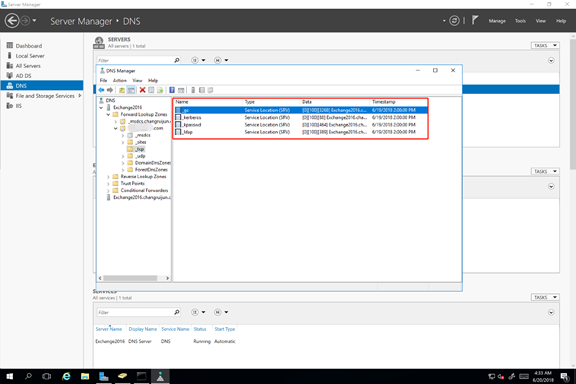Expand the _udp folder node
The width and height of the screenshot is (576, 384).
pyautogui.click(x=123, y=156)
